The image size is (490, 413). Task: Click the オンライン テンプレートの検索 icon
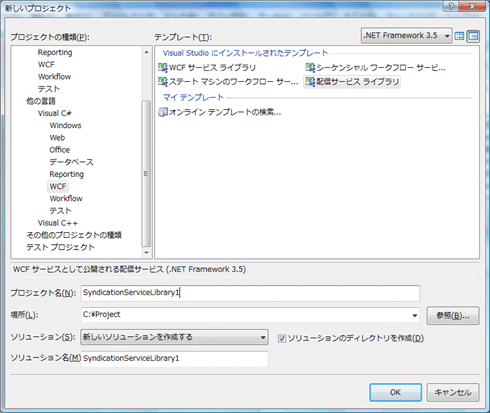(x=163, y=112)
